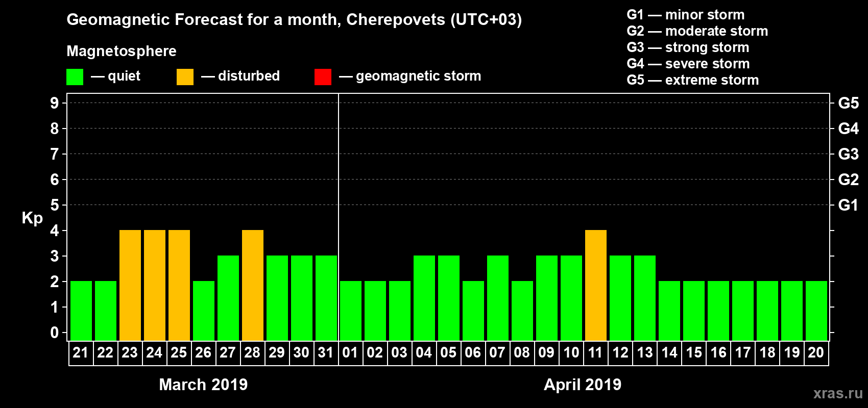The image size is (868, 408).
Task: Select the orange bar for March 23
Action: pyautogui.click(x=130, y=285)
